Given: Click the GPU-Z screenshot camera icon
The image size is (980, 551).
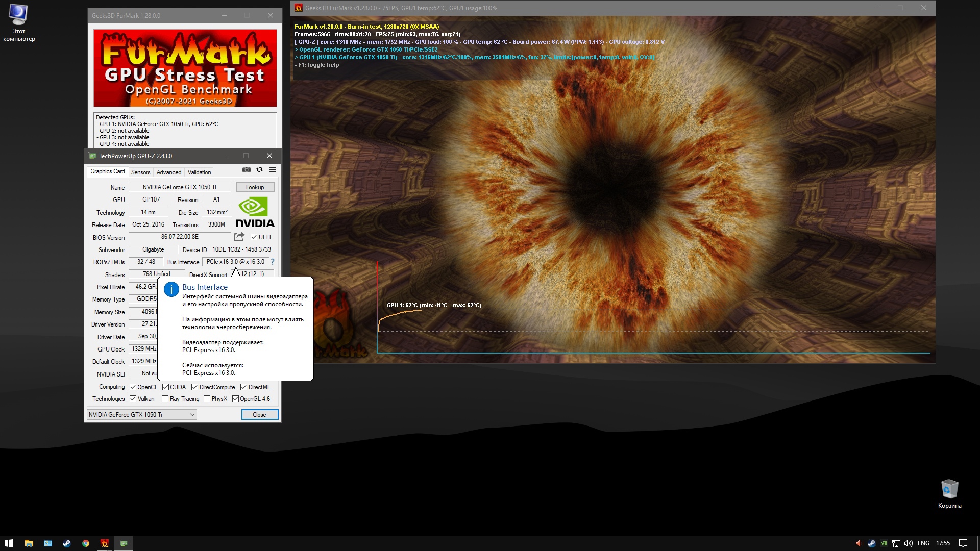Looking at the screenshot, I should (247, 169).
